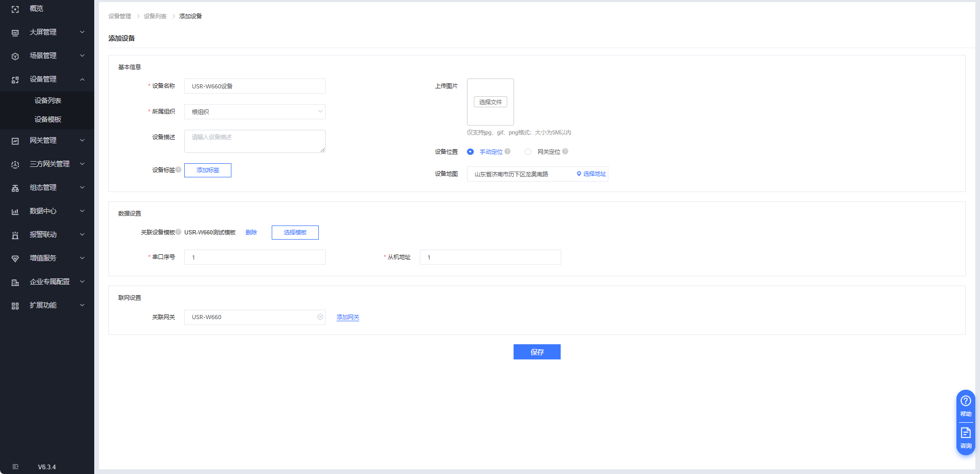
Task: Click the info icon beside 关联设备模板
Action: (179, 232)
